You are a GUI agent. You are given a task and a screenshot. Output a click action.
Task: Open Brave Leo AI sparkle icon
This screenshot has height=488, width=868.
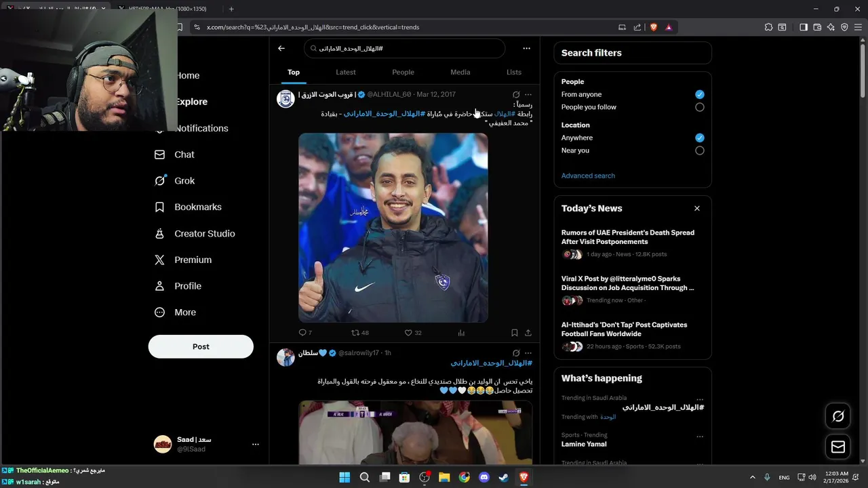[x=831, y=27]
